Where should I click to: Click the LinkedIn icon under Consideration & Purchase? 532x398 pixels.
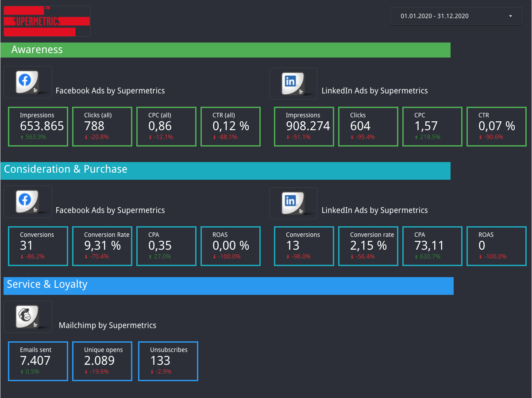pyautogui.click(x=293, y=203)
